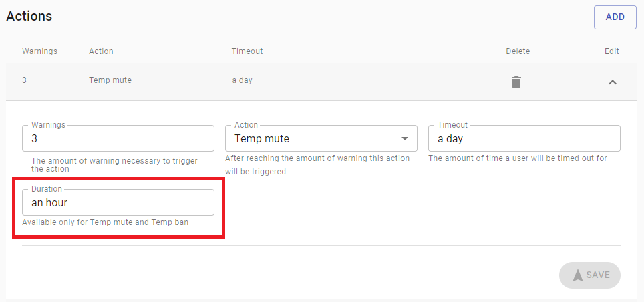Viewport: 644px width, 302px height.
Task: Click the warnings count 3 in table row
Action: tap(24, 80)
